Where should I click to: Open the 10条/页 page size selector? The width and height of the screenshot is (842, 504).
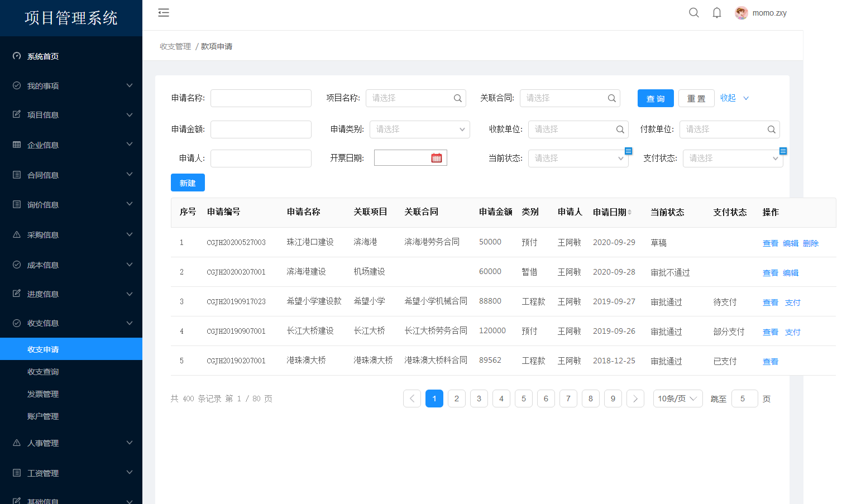click(x=677, y=399)
